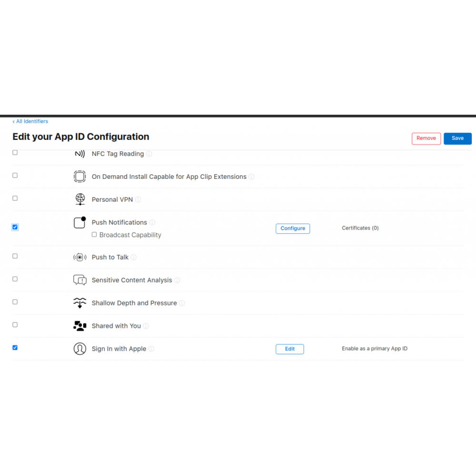Click the Push to Talk icon
Image resolution: width=476 pixels, height=476 pixels.
click(79, 257)
